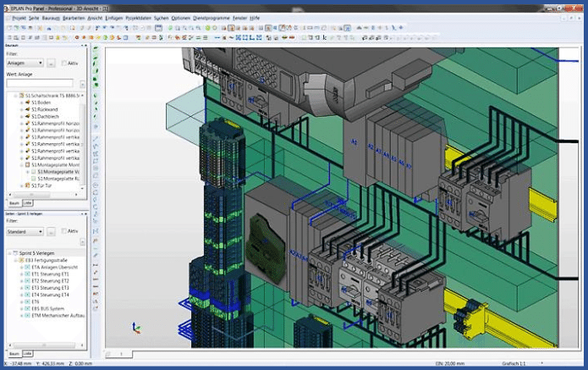Expand the S1 Boden node

coord(21,102)
